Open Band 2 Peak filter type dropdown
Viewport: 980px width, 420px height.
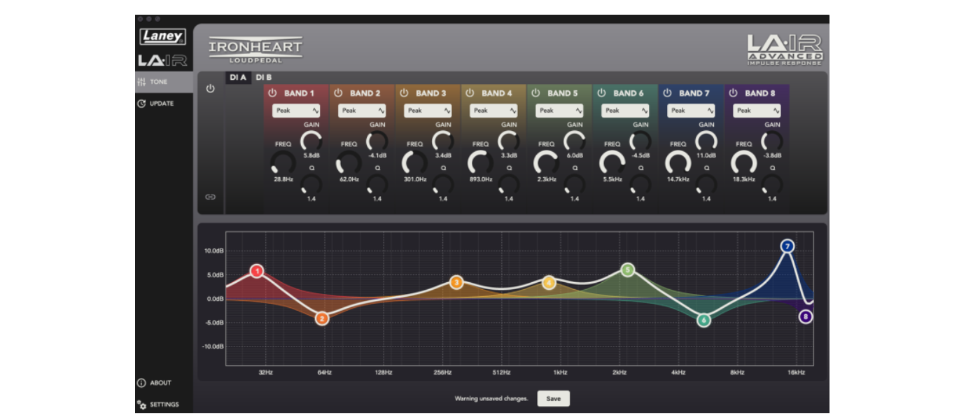pos(363,111)
